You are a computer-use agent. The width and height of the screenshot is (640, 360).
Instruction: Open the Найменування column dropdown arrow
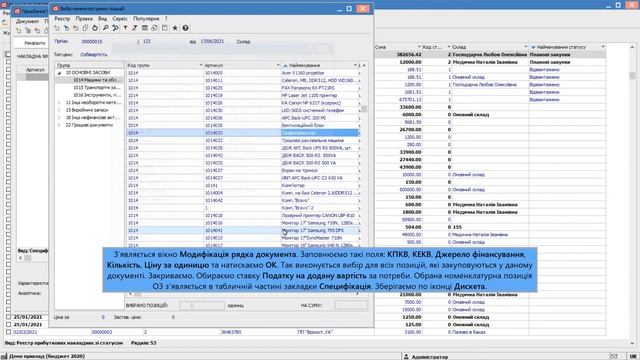point(355,65)
